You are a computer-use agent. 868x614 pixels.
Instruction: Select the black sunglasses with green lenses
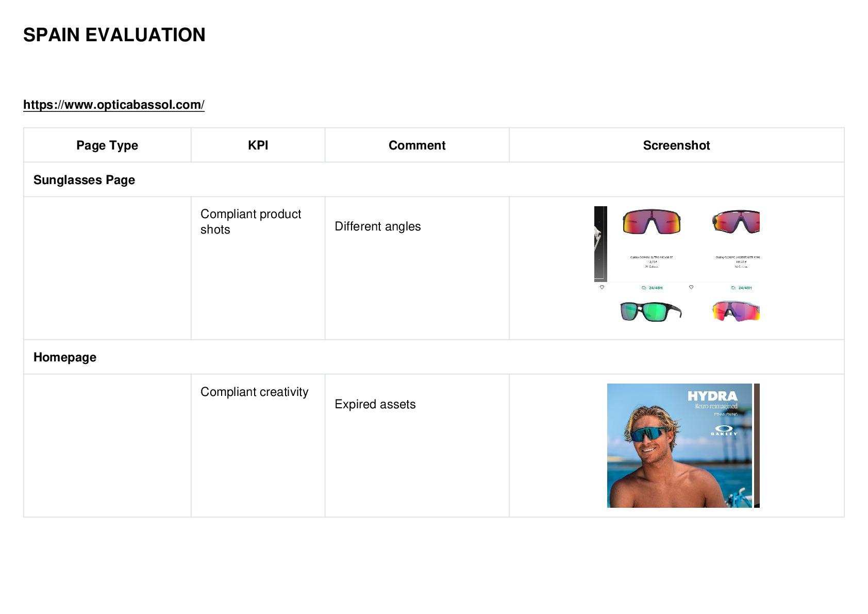pos(651,312)
